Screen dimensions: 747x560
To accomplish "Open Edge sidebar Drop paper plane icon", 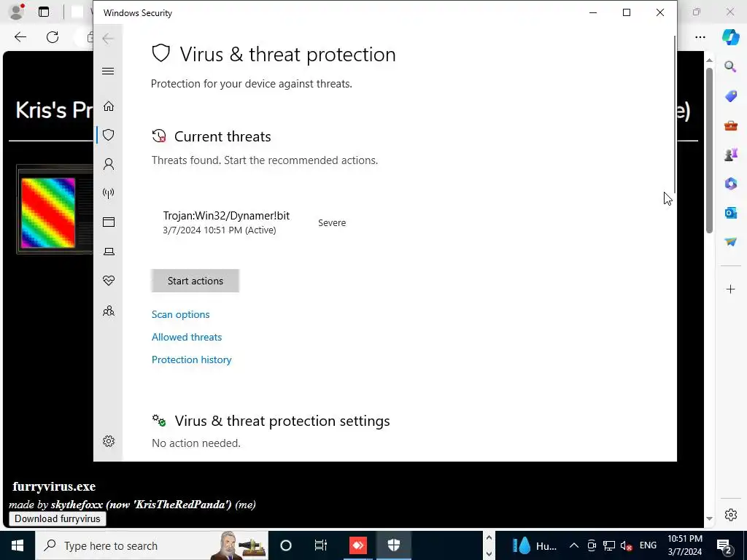I will pyautogui.click(x=730, y=242).
